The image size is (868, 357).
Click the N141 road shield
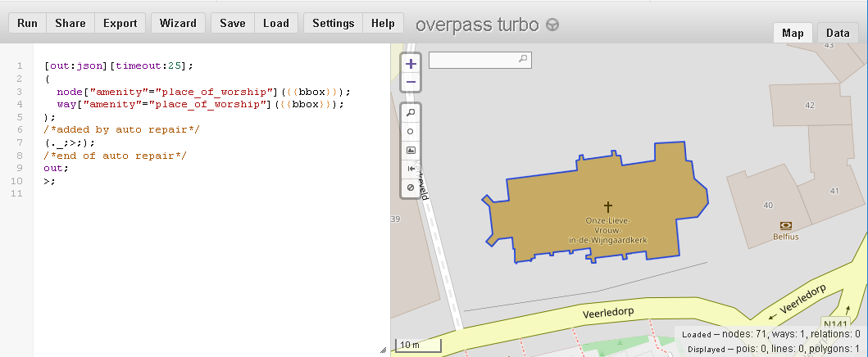point(837,324)
